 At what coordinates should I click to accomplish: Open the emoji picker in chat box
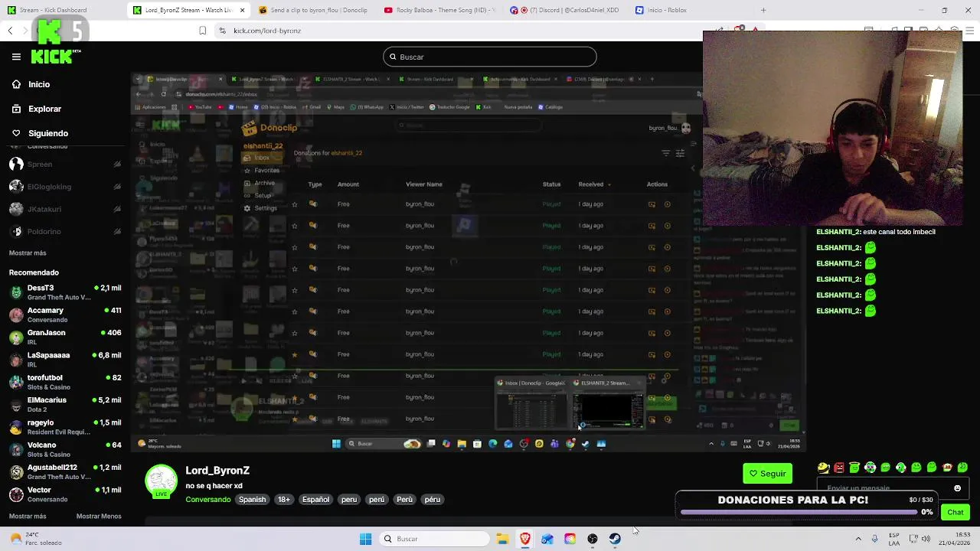(957, 487)
